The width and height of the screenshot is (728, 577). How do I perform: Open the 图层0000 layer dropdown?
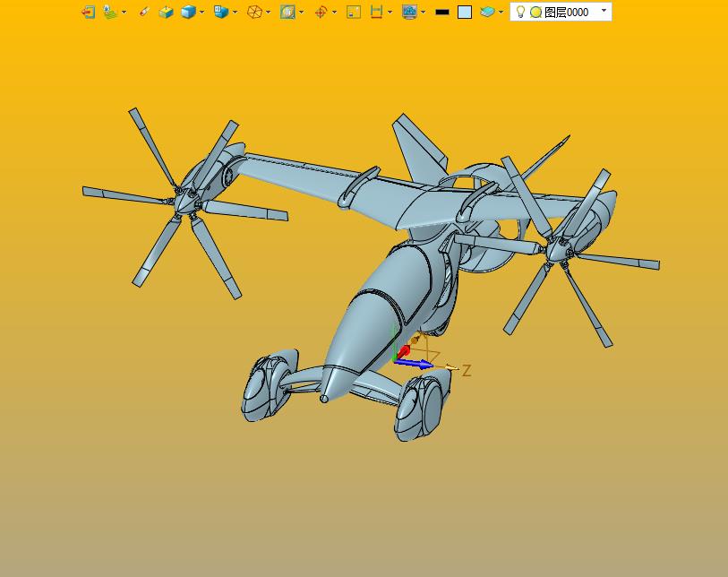604,11
